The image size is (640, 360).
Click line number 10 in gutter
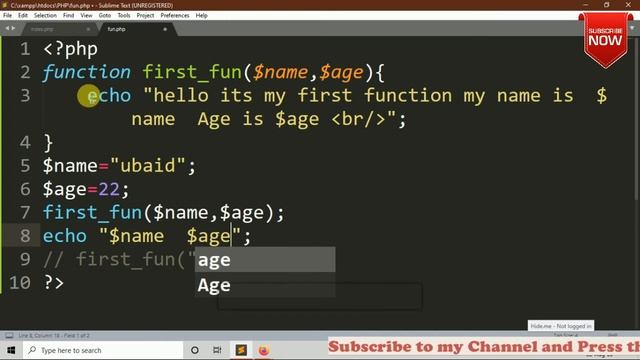20,282
